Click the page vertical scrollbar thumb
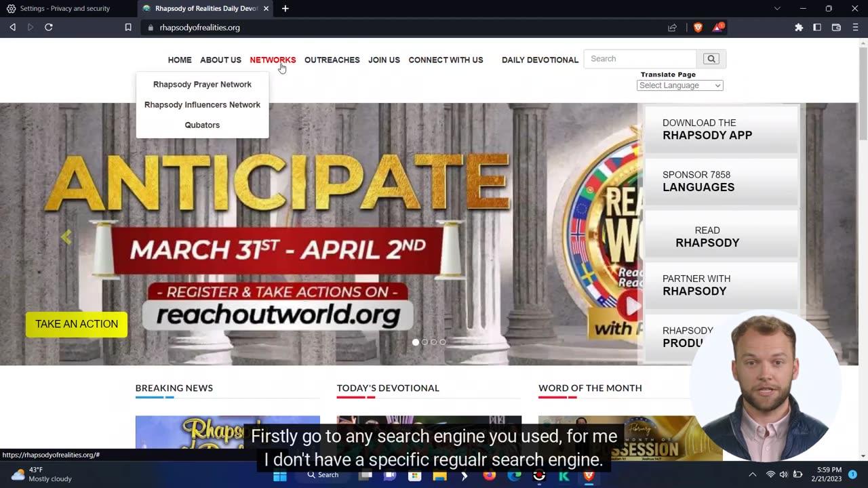The width and height of the screenshot is (868, 488). pos(863,95)
